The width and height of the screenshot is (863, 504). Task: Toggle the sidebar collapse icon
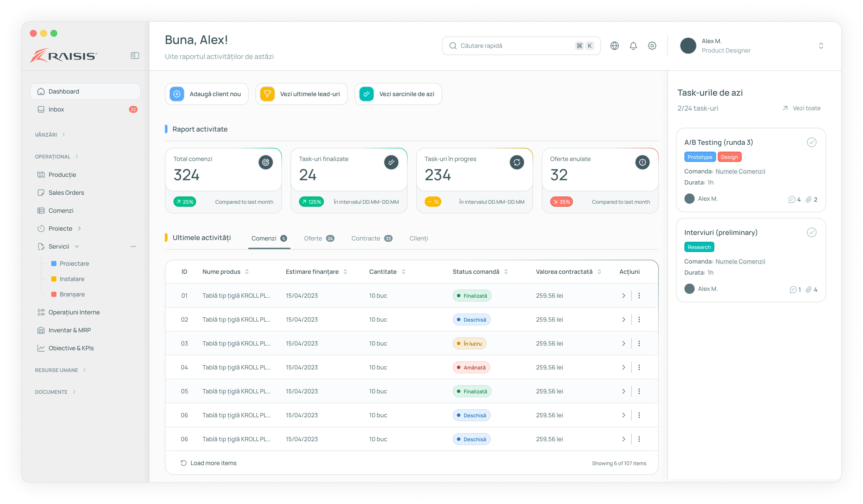pyautogui.click(x=135, y=56)
